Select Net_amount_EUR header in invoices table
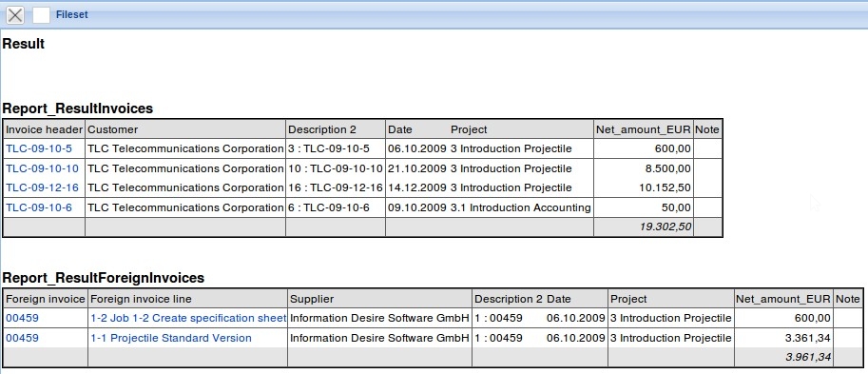The image size is (868, 374). coord(644,129)
